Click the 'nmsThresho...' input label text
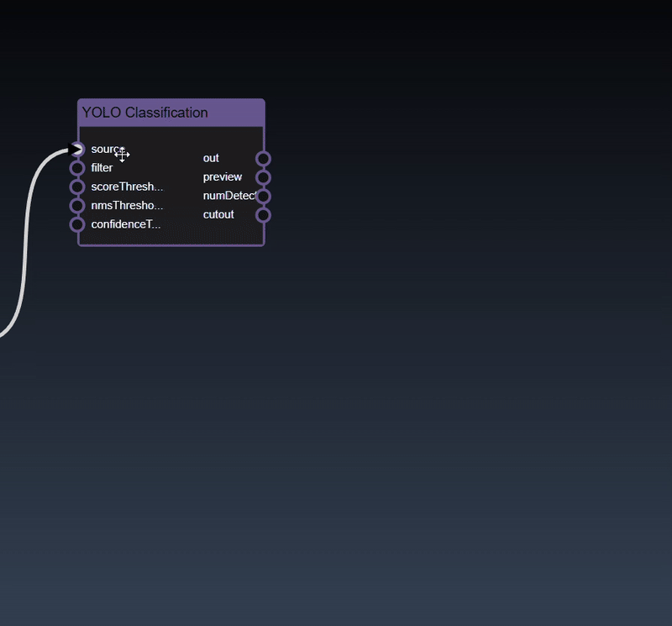This screenshot has width=672, height=626. [127, 205]
